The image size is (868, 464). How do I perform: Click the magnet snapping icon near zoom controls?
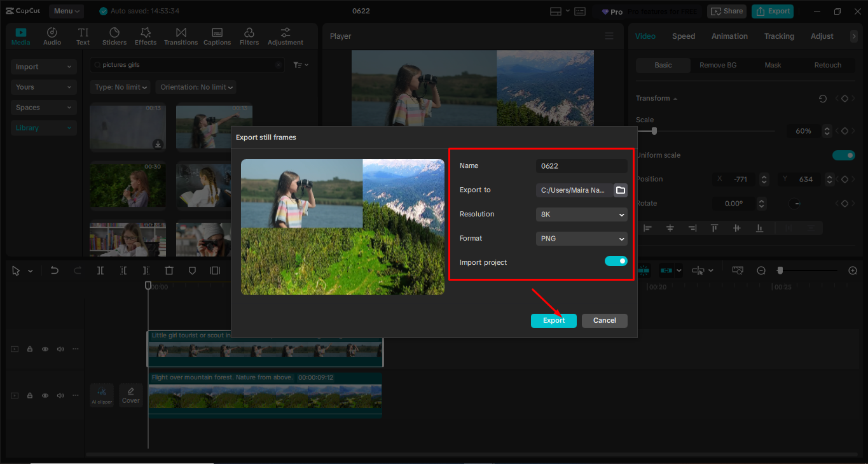click(x=644, y=271)
